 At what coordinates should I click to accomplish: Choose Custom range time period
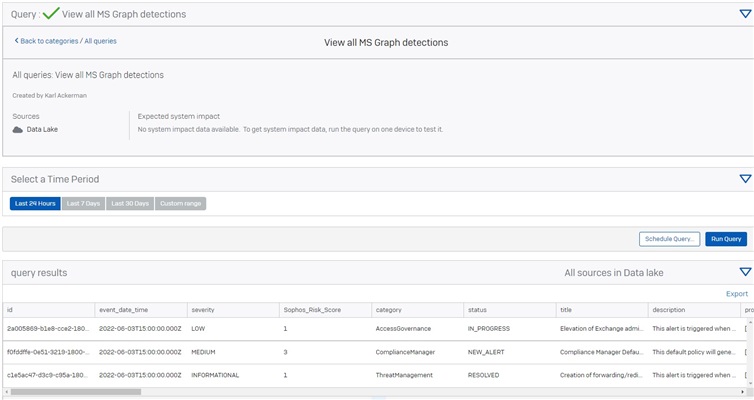(x=180, y=203)
